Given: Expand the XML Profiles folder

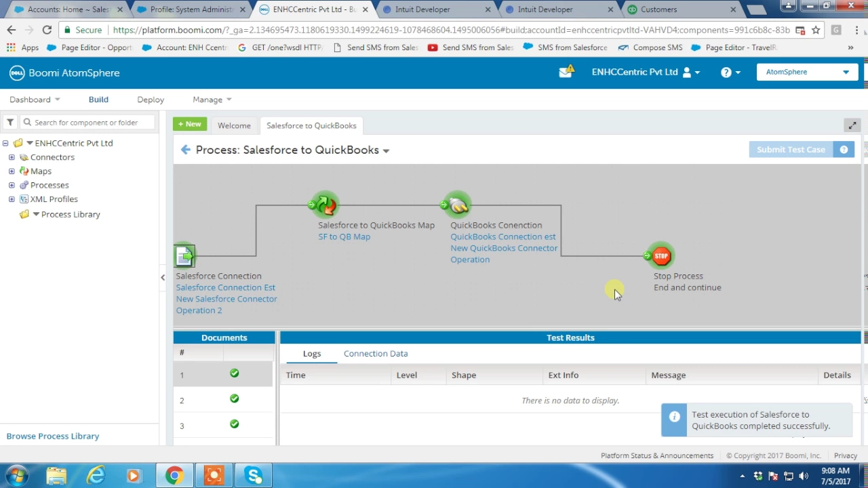Looking at the screenshot, I should [12, 199].
